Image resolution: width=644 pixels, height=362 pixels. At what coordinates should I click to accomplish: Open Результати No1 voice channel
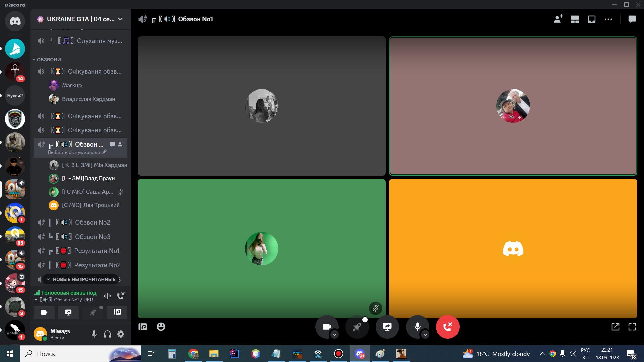80,251
